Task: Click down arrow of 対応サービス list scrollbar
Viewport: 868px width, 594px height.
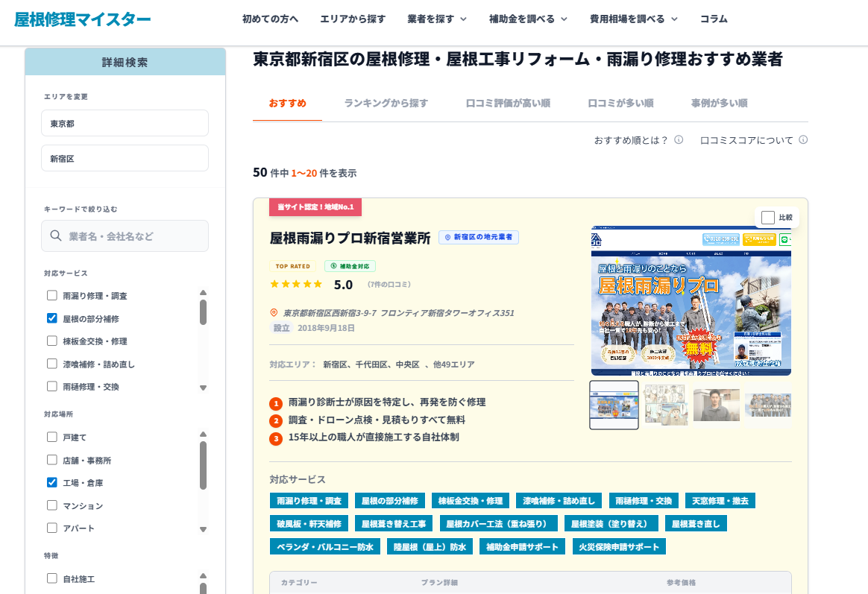Action: tap(203, 388)
